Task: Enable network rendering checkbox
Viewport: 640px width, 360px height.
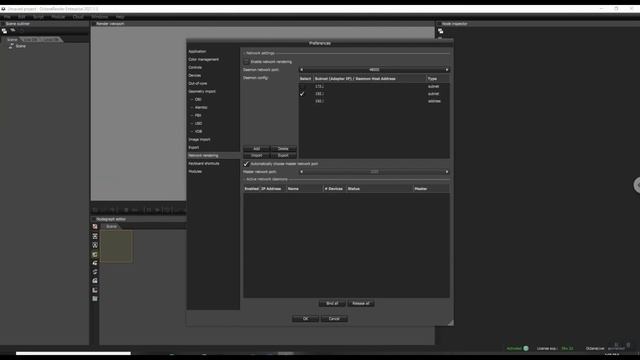Action: click(246, 62)
